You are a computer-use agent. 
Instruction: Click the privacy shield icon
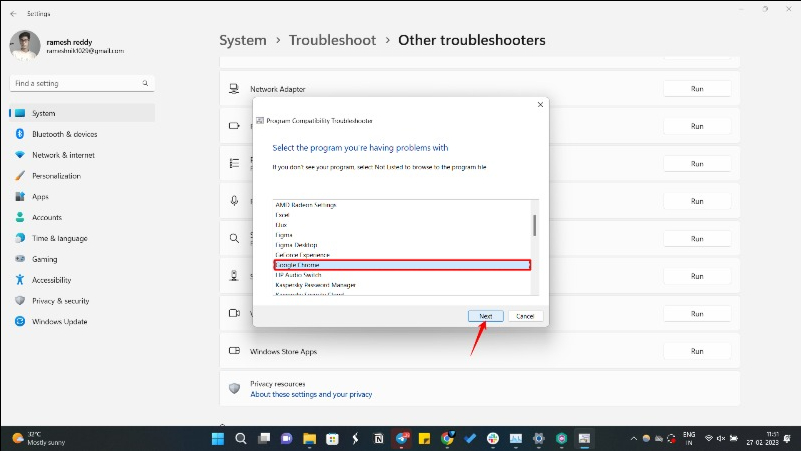tap(234, 388)
